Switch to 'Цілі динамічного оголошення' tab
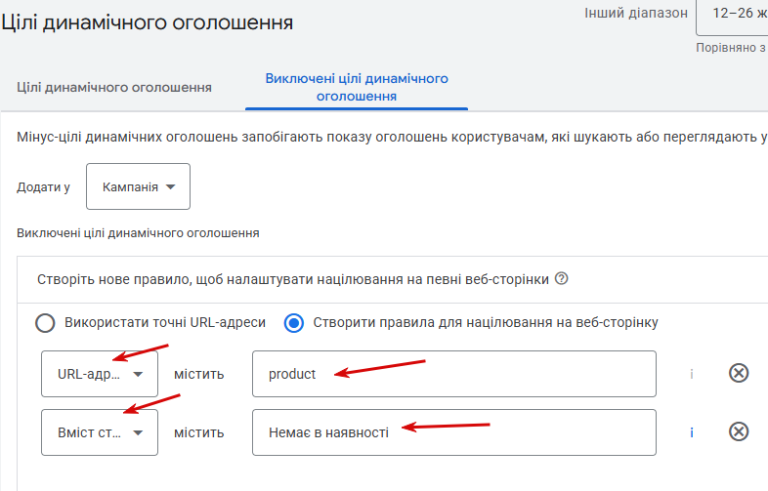 [114, 88]
